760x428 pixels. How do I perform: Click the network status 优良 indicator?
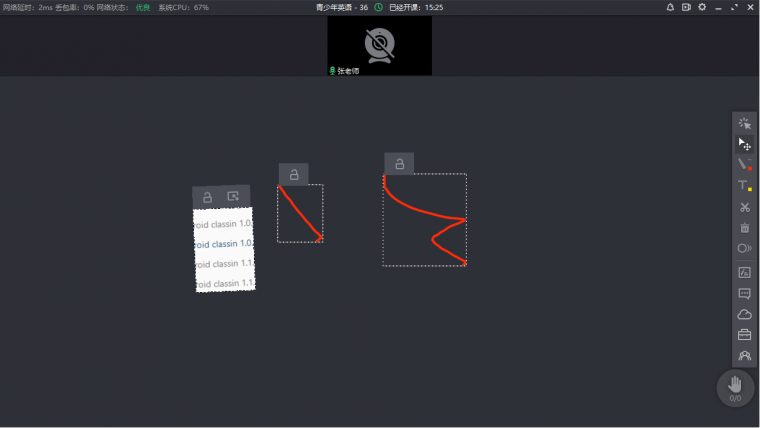142,7
